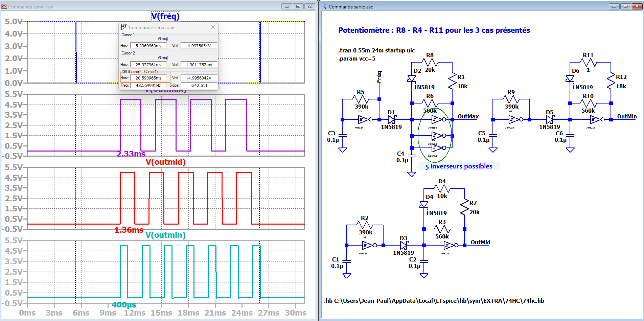Click the R8 20k resistor symbol
The width and height of the screenshot is (644, 321).
pos(430,62)
